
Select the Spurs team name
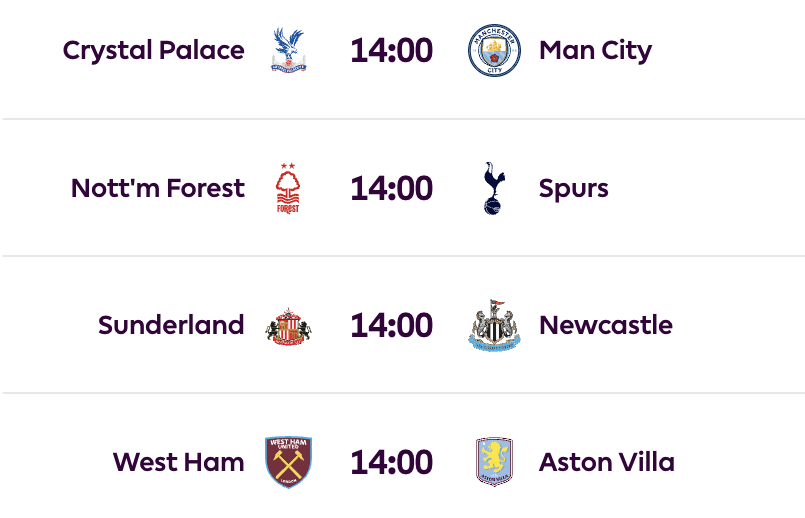(x=573, y=188)
